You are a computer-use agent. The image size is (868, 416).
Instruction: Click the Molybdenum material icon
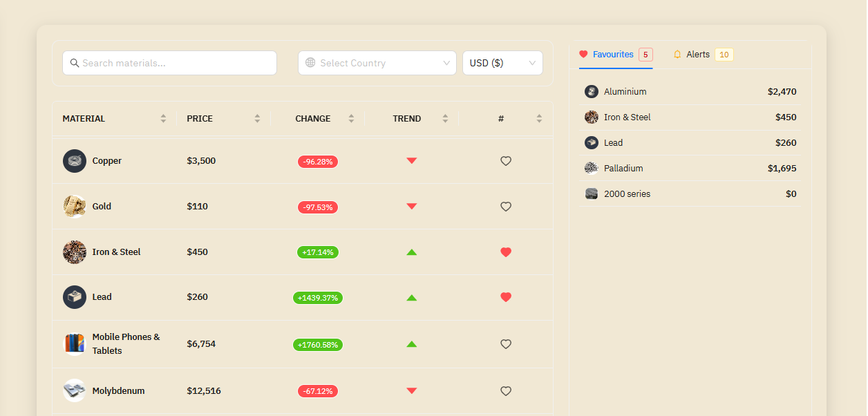click(75, 390)
